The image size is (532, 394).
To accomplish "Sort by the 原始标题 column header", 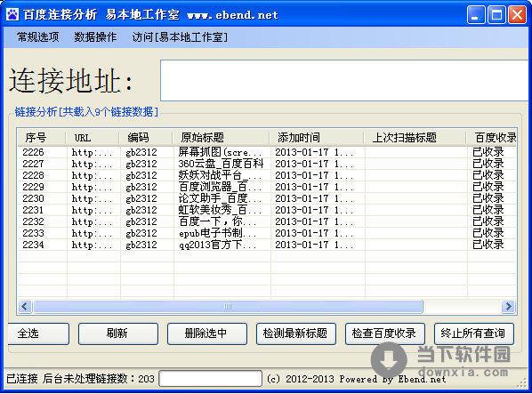I will click(x=221, y=138).
